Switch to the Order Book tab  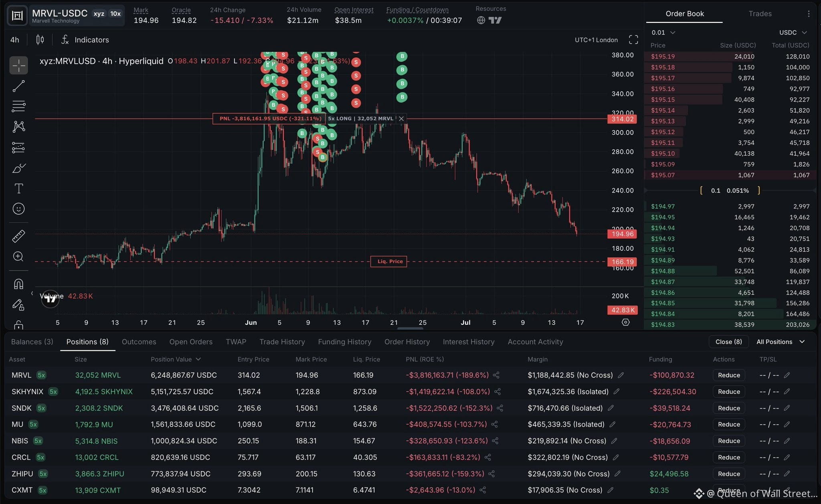point(685,14)
